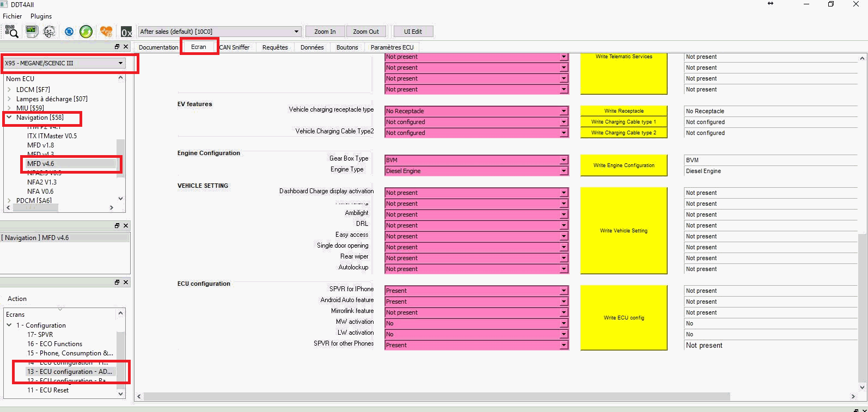Image resolution: width=868 pixels, height=412 pixels.
Task: Expand the LDCM [$F7] tree node
Action: (x=9, y=89)
